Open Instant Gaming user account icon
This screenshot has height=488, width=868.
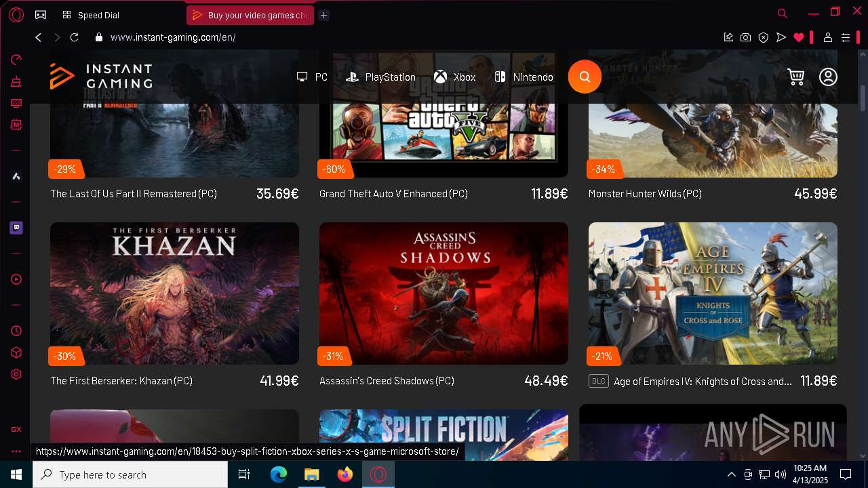(828, 77)
